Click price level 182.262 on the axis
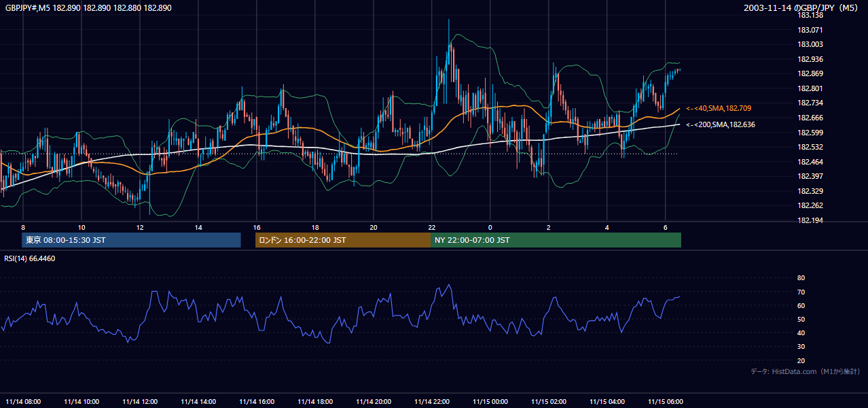868x408 pixels. pyautogui.click(x=810, y=205)
